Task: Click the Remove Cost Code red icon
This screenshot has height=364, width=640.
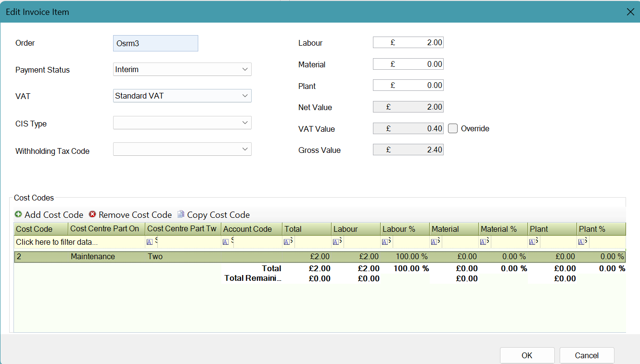Action: pos(92,214)
